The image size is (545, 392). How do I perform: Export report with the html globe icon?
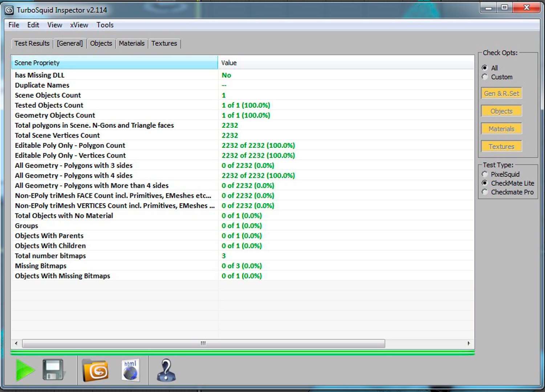pyautogui.click(x=130, y=370)
